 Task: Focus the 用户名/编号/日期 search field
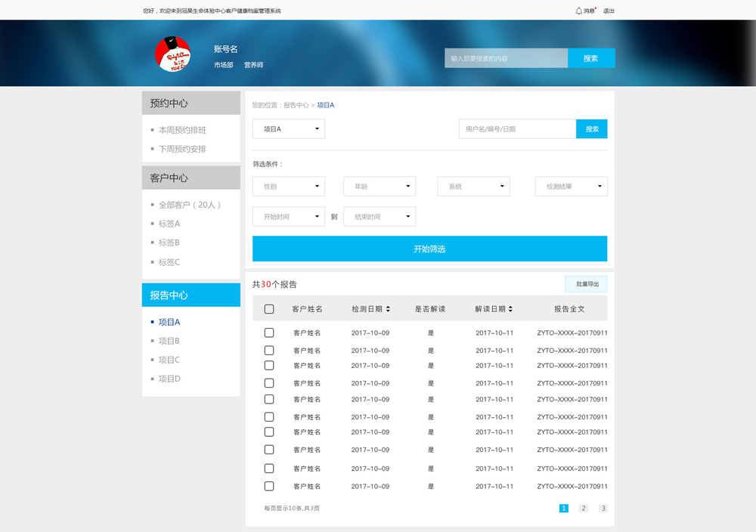[x=517, y=128]
